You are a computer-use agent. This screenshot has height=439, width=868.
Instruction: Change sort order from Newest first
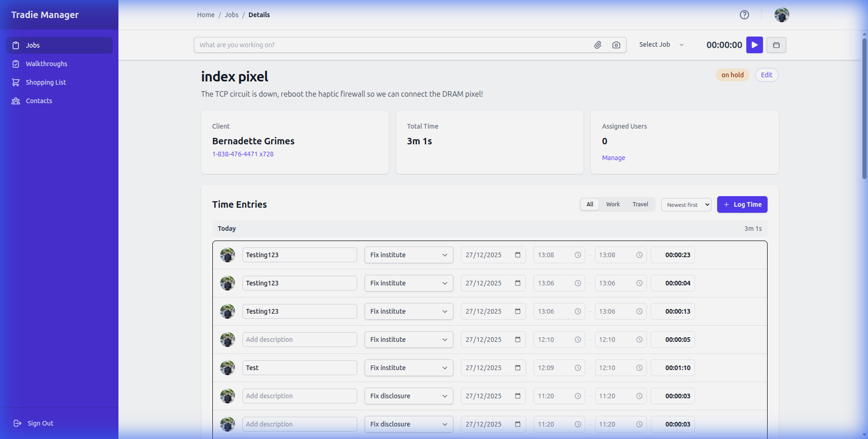(x=686, y=204)
